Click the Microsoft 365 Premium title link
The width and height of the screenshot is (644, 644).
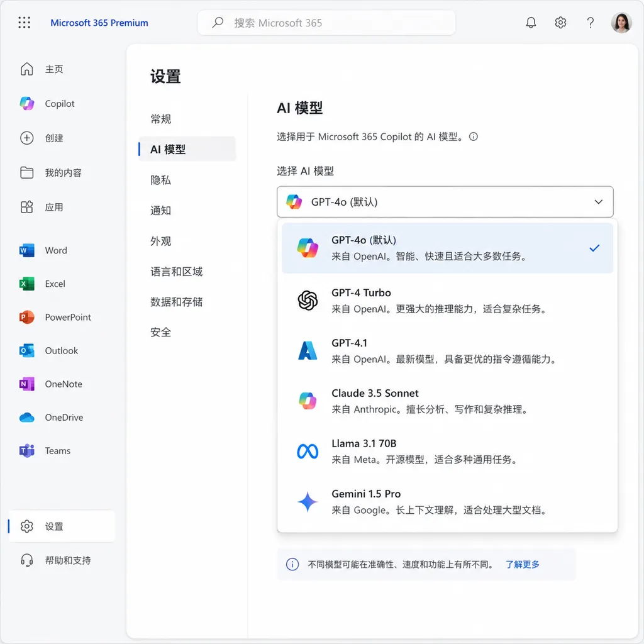pos(99,23)
